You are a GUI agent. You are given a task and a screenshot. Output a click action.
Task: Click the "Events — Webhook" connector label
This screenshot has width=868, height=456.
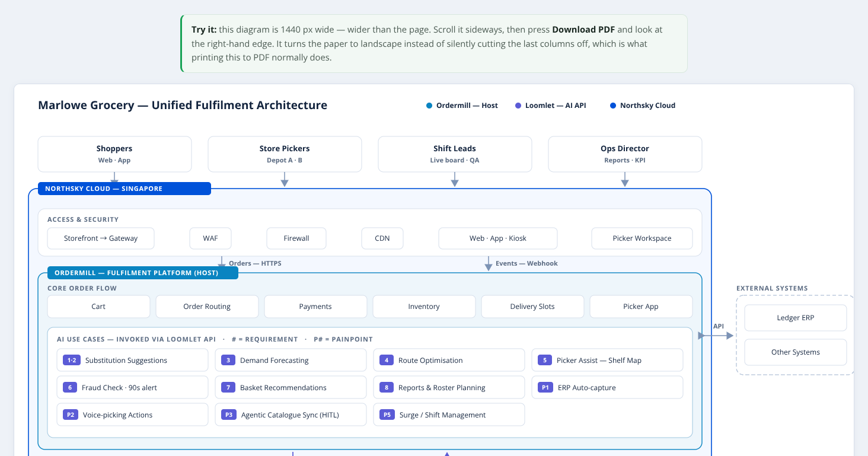(526, 263)
